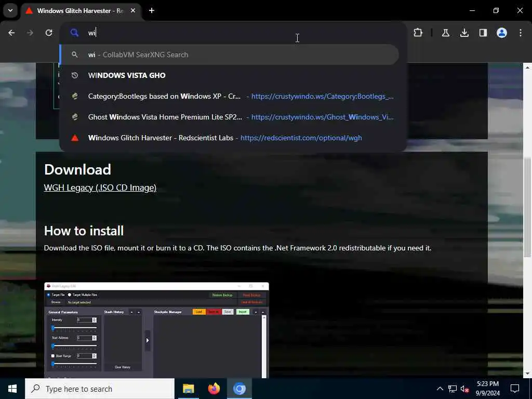The width and height of the screenshot is (532, 399).
Task: Go back to the previous page
Action: click(11, 33)
